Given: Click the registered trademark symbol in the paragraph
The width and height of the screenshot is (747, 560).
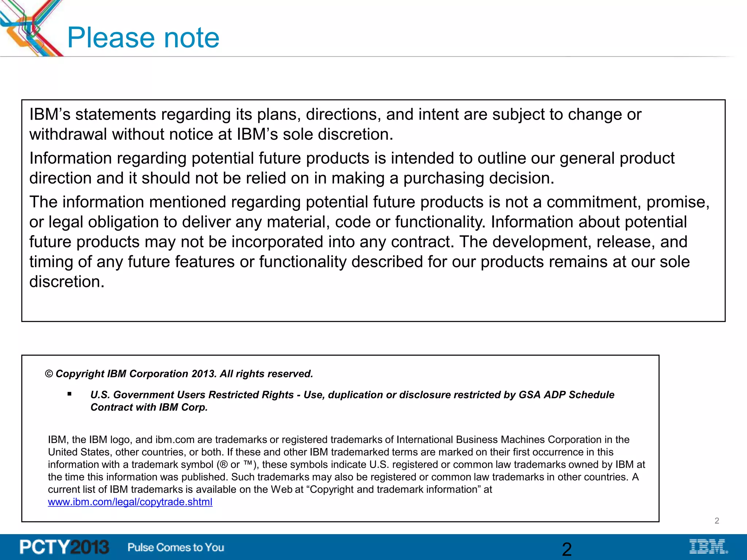Looking at the screenshot, I should point(223,465).
